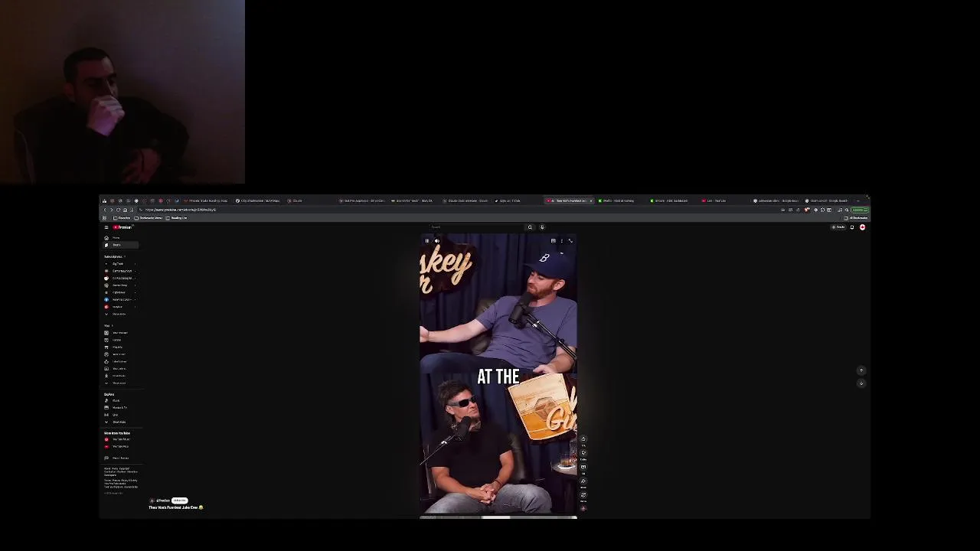Viewport: 980px width, 551px height.
Task: Open the browser extensions puzzle icon
Action: 823,210
